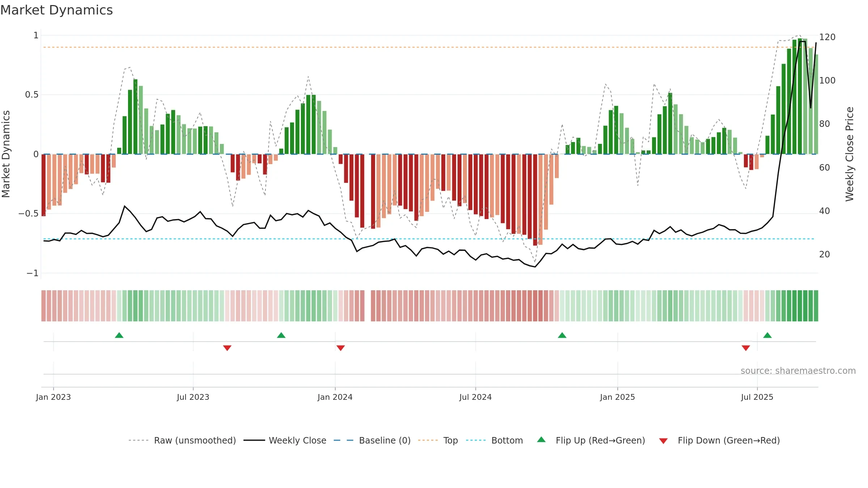The width and height of the screenshot is (868, 488).
Task: Click the source: sharemaestro.com text
Action: (798, 371)
